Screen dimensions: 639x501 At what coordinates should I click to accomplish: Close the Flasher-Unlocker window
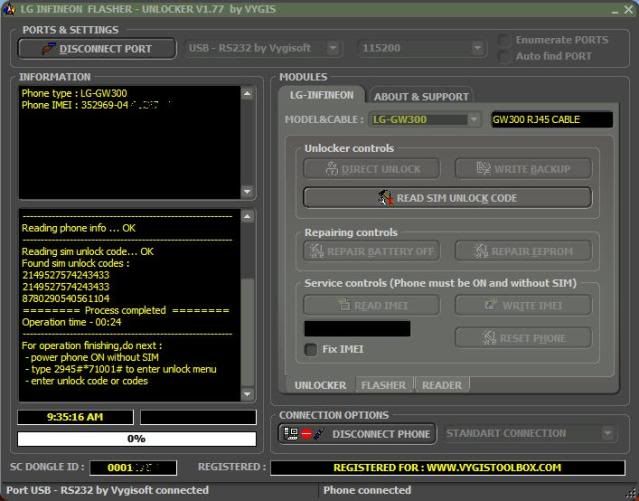click(x=629, y=9)
